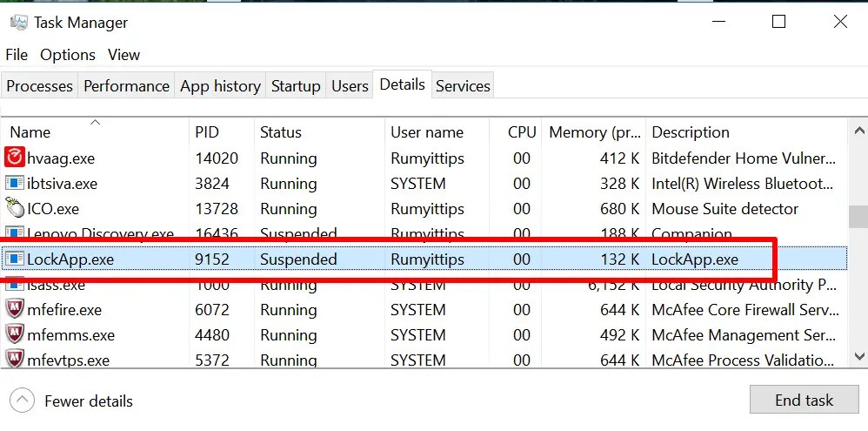Viewport: 868px width, 431px height.
Task: Click the Task Manager title bar icon
Action: (19, 22)
